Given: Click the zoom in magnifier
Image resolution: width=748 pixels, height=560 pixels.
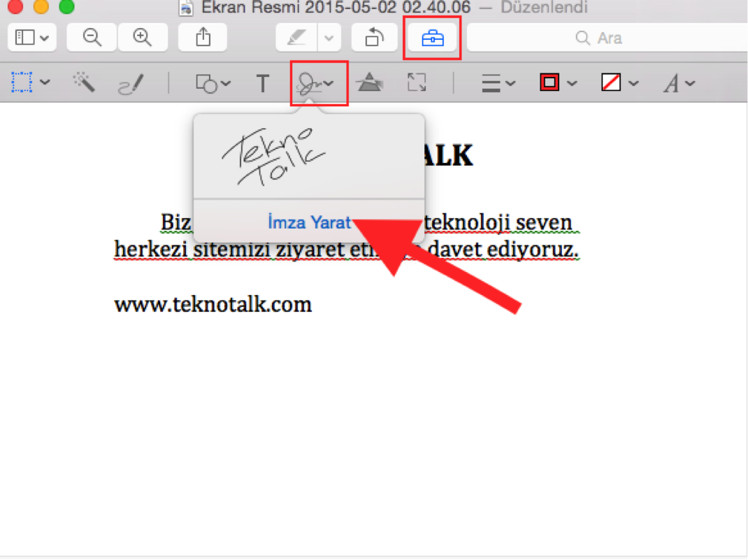Looking at the screenshot, I should click(142, 37).
